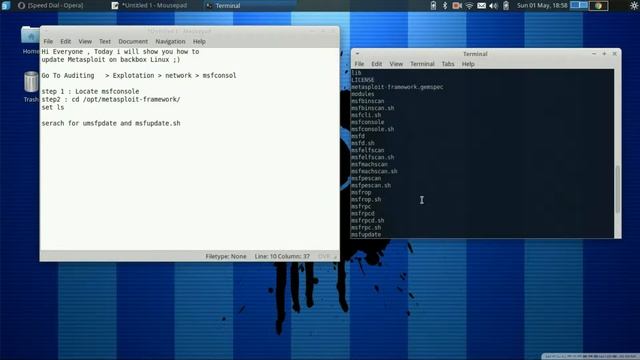The width and height of the screenshot is (640, 360).
Task: Toggle the OVR overwrite indicator in Mousepad
Action: [324, 256]
